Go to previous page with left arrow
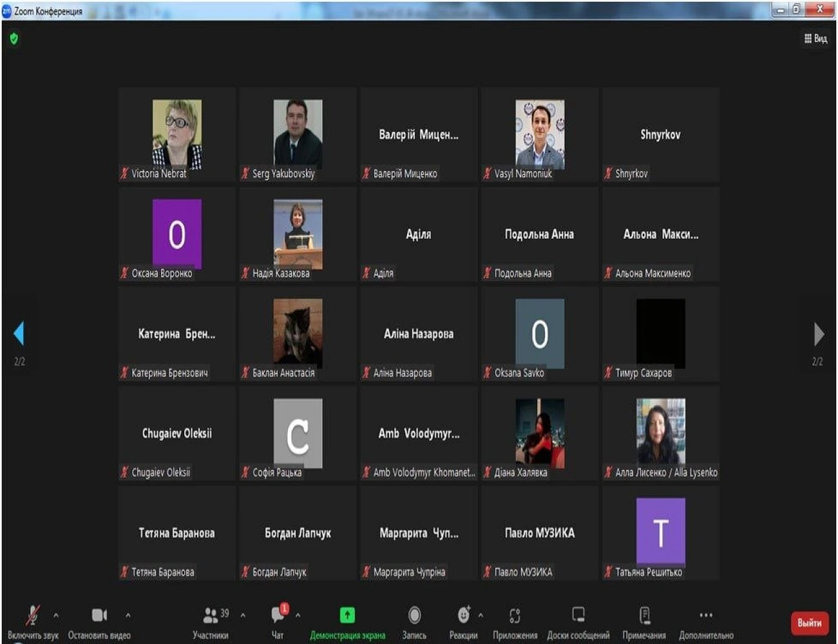The image size is (838, 644). [19, 334]
